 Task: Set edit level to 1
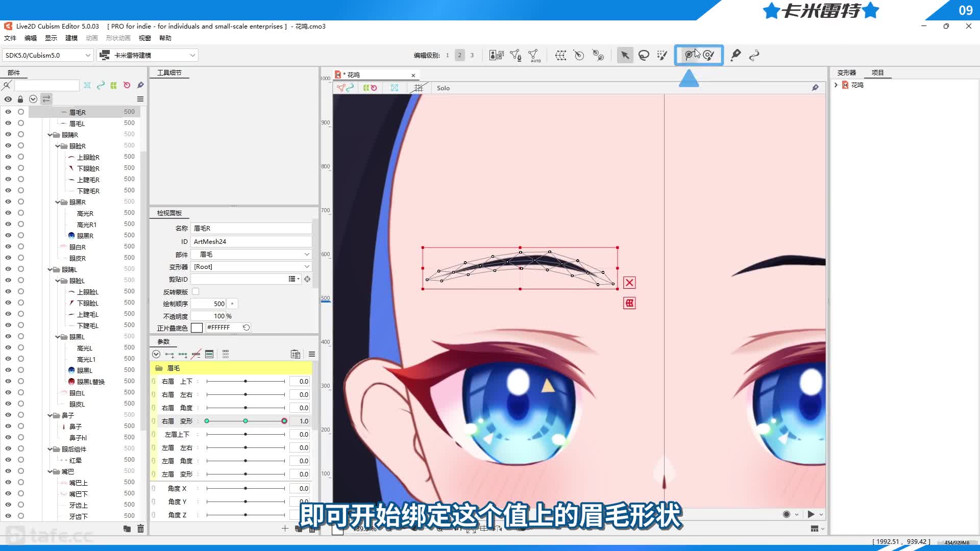coord(448,55)
